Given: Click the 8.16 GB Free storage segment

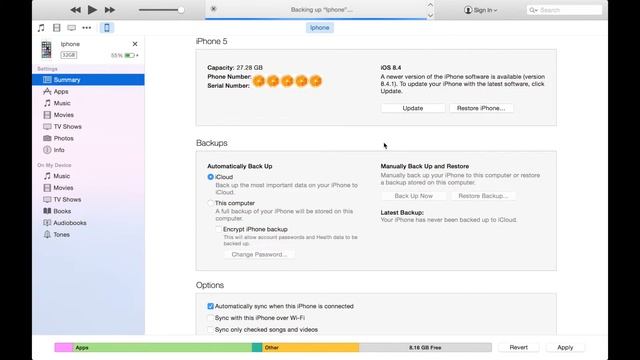Looking at the screenshot, I should point(425,347).
